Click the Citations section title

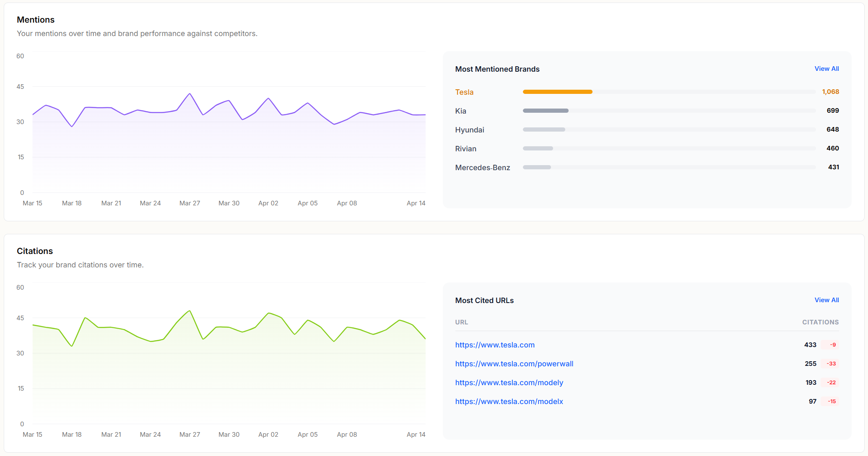click(x=35, y=251)
